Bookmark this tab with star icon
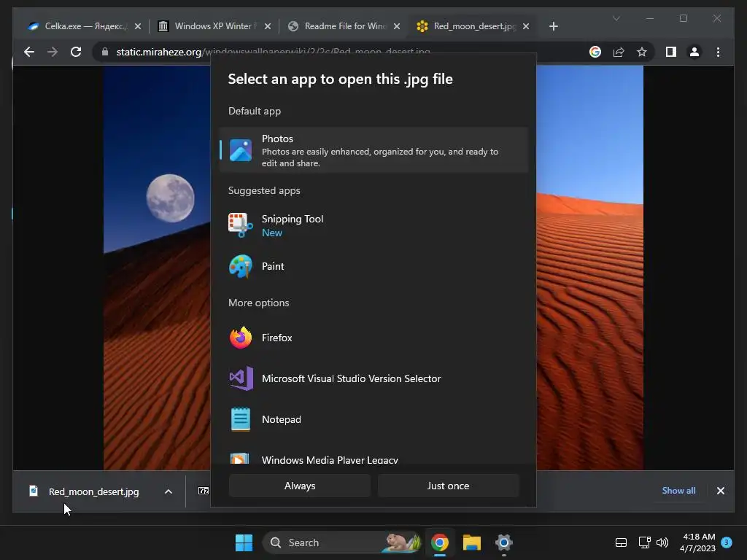The width and height of the screenshot is (747, 560). pyautogui.click(x=642, y=52)
